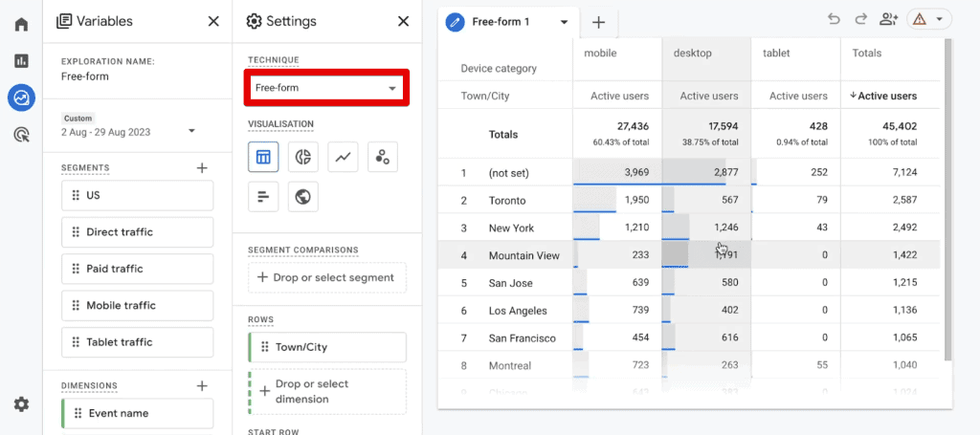Click the Toronto mobile 1,950 cell
Screen dimensions: 980x435
[x=617, y=201]
